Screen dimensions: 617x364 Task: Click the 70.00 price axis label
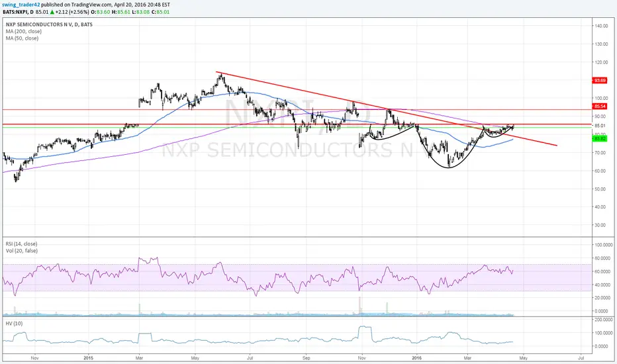(x=600, y=153)
